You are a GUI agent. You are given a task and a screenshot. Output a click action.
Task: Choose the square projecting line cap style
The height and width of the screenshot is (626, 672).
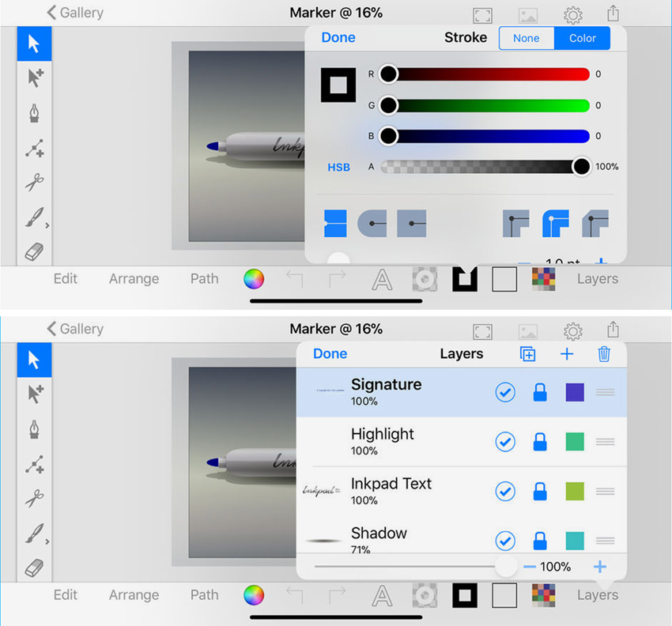411,223
